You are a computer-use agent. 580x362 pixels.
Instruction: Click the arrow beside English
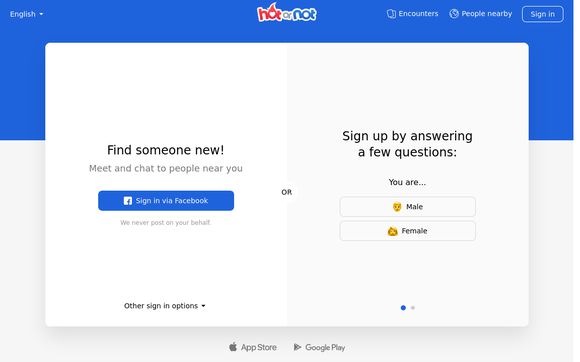click(x=41, y=14)
